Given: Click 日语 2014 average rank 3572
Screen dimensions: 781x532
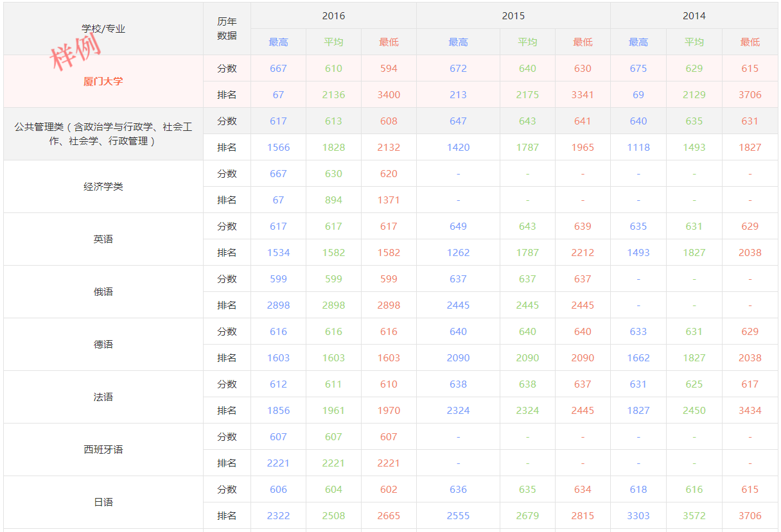Looking at the screenshot, I should [x=694, y=516].
